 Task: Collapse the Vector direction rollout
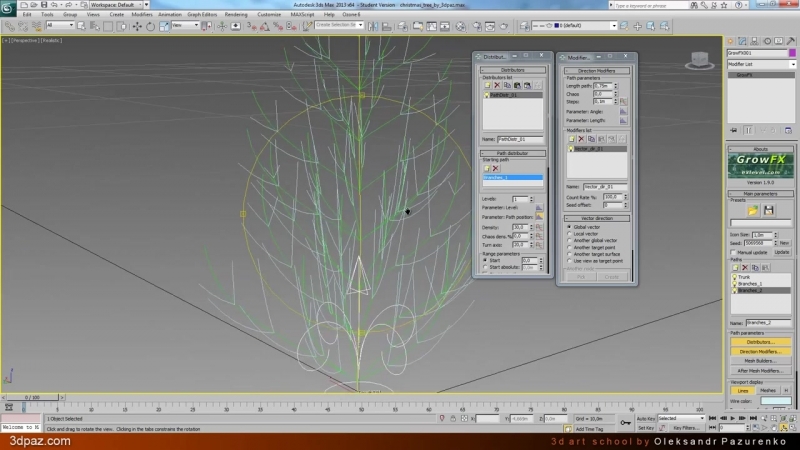(596, 217)
